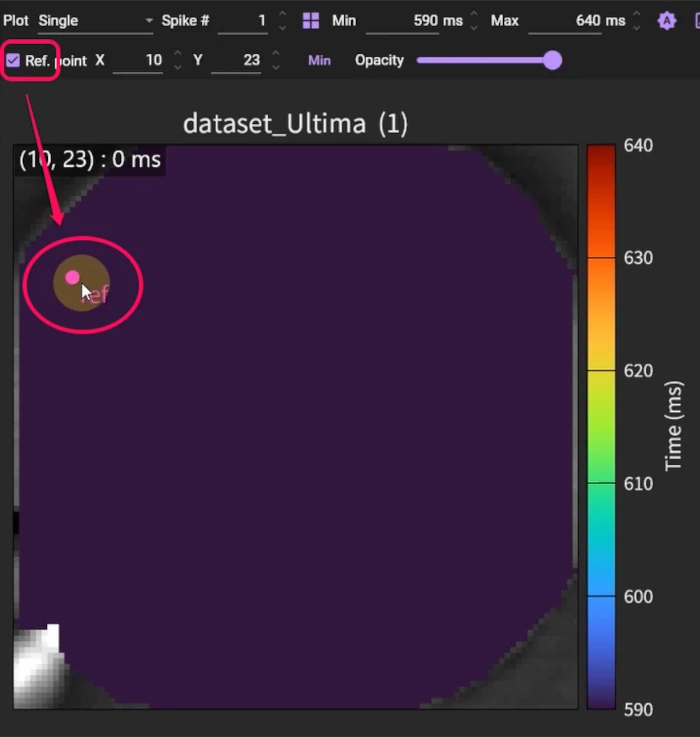Click the time colorbar gradient
Viewport: 700px width, 737px height.
coord(601,427)
